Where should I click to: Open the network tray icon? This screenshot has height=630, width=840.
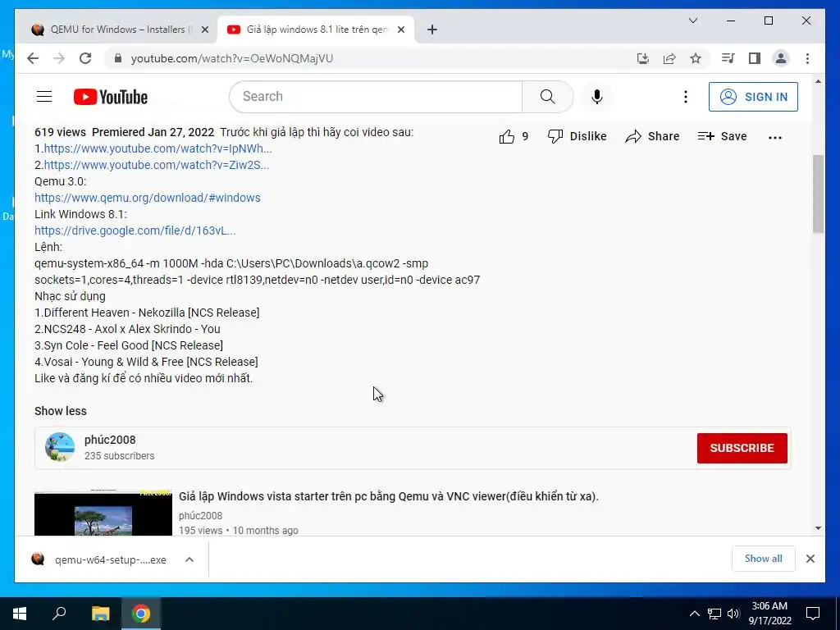click(x=714, y=614)
